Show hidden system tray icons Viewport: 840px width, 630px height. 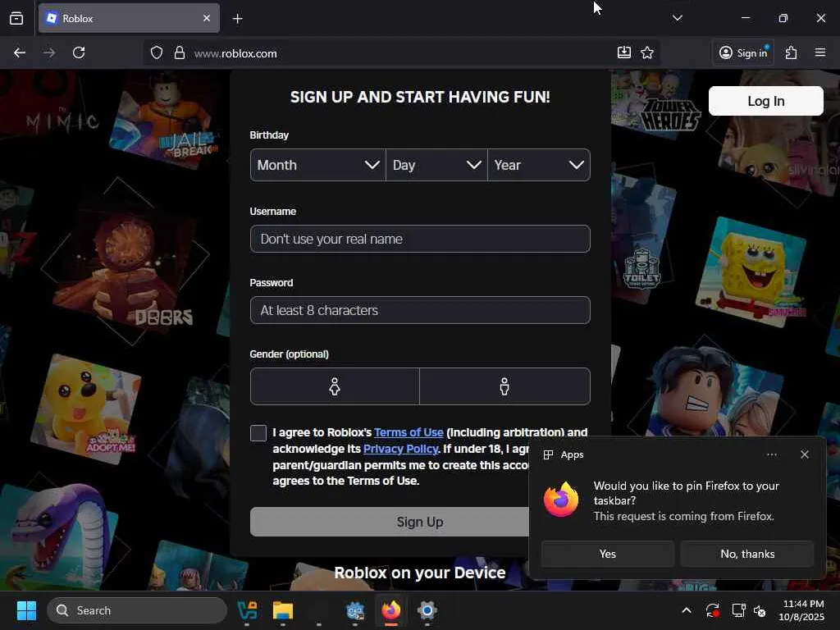click(x=687, y=610)
